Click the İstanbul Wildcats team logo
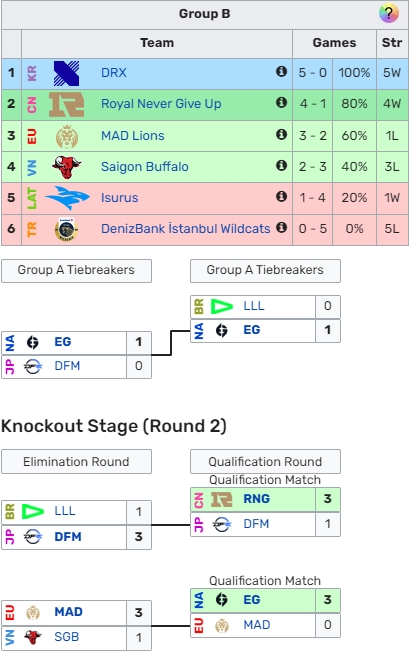 pyautogui.click(x=67, y=229)
